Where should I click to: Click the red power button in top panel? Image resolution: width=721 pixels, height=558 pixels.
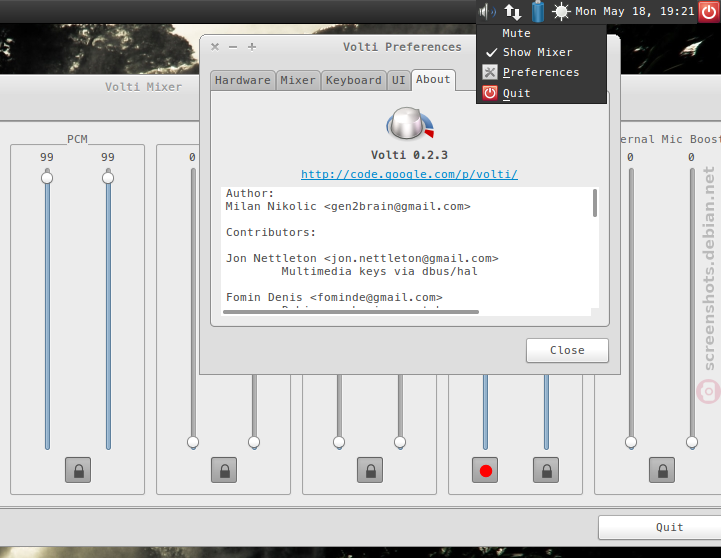tap(709, 11)
